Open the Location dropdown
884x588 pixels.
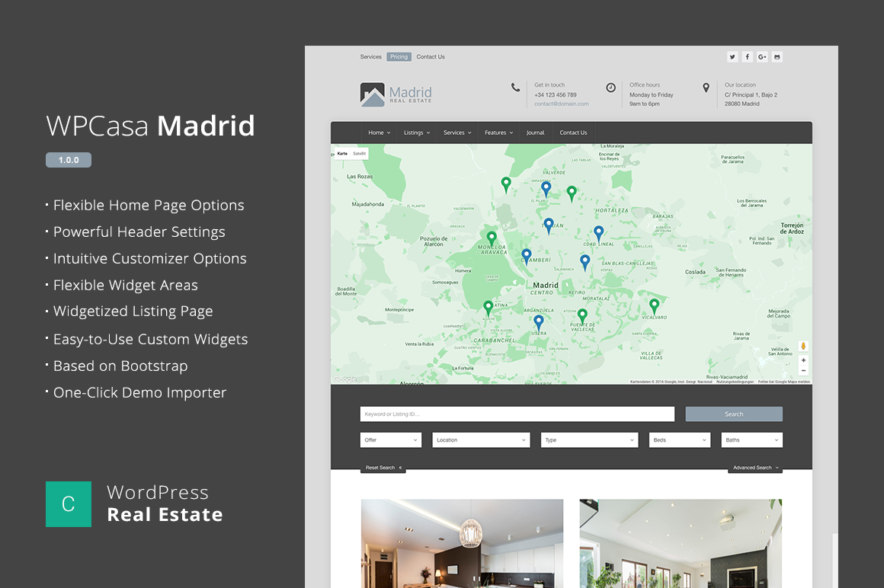[x=481, y=440]
